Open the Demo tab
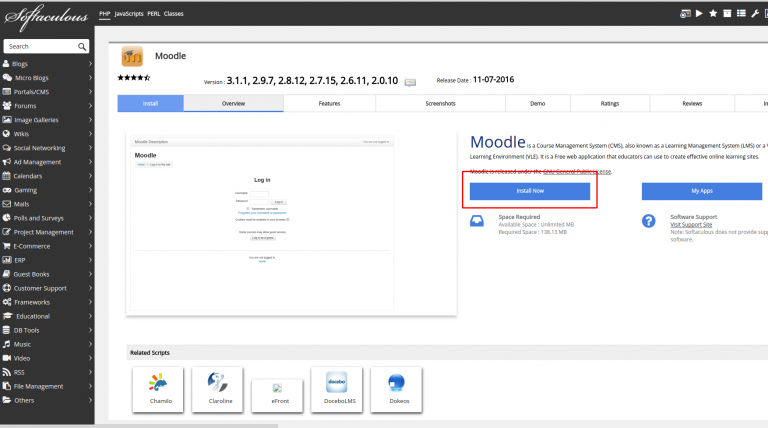 click(x=538, y=103)
